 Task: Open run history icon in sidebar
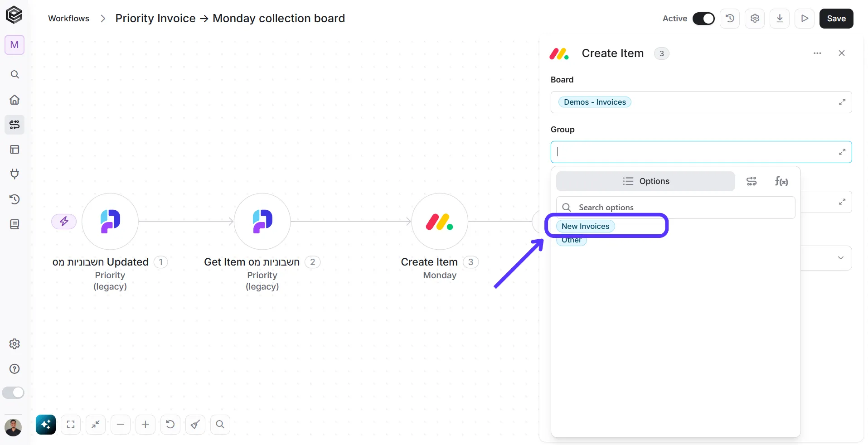click(x=15, y=199)
